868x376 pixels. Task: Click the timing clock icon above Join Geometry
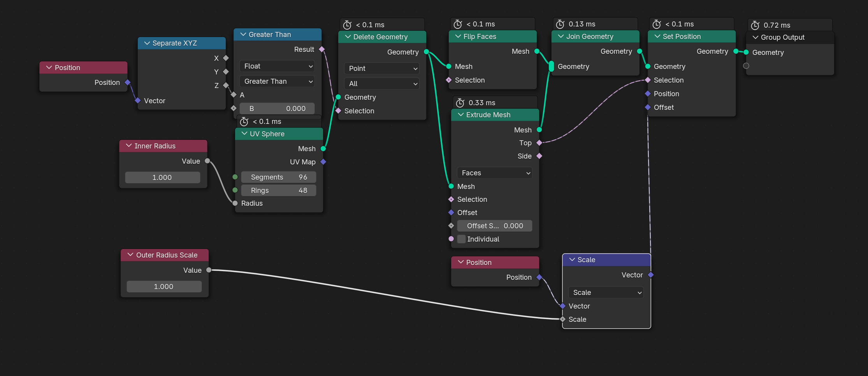point(560,24)
